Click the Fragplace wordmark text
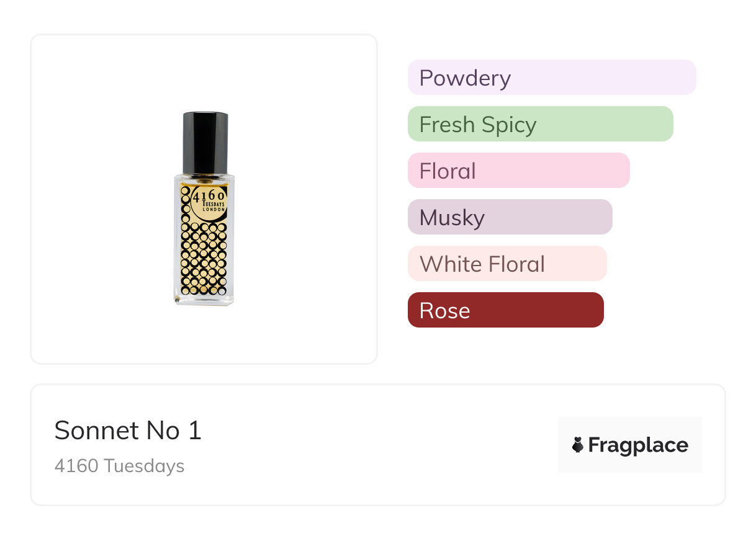Viewport: 756px width, 536px height. (x=638, y=445)
